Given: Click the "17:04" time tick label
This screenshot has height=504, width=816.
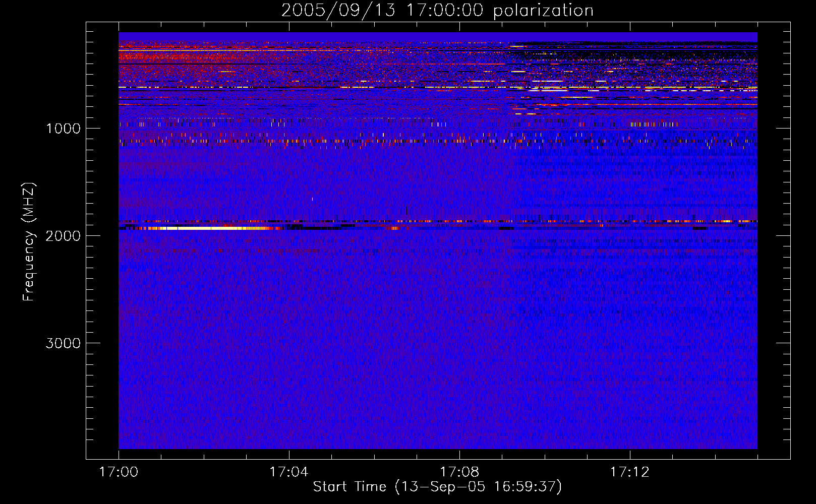Looking at the screenshot, I should (x=288, y=472).
